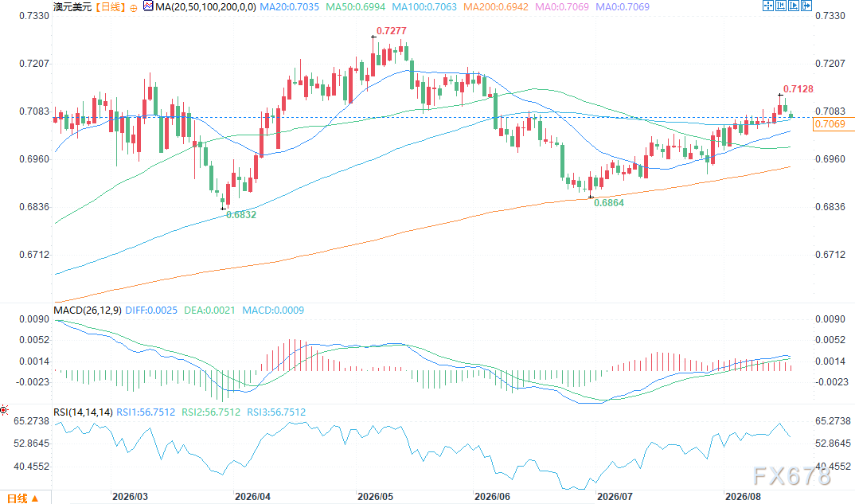Click the 0.7277 high price annotation
Viewport: 855px width, 504px height.
point(392,31)
